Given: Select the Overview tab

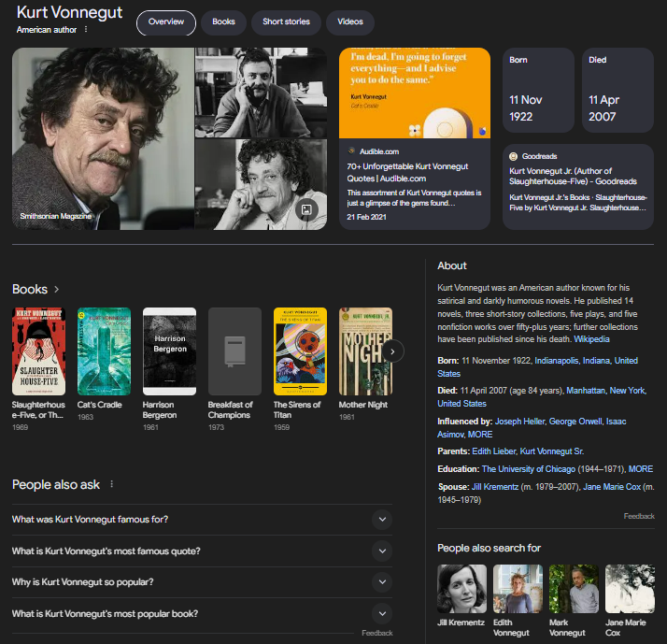Looking at the screenshot, I should (x=166, y=22).
